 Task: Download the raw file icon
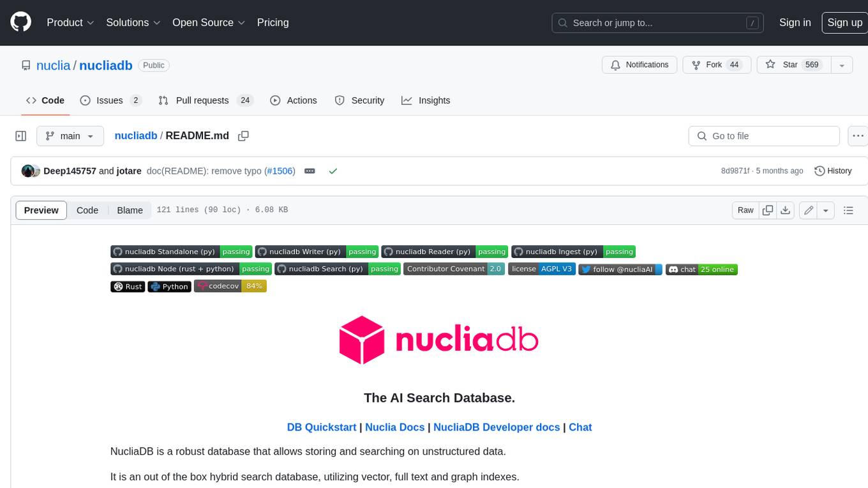click(x=786, y=210)
